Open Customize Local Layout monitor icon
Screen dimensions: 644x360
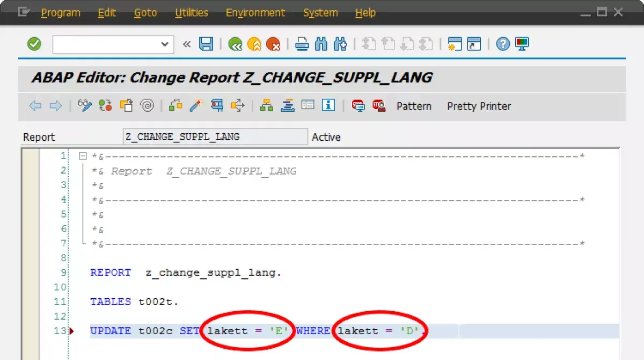coord(522,44)
